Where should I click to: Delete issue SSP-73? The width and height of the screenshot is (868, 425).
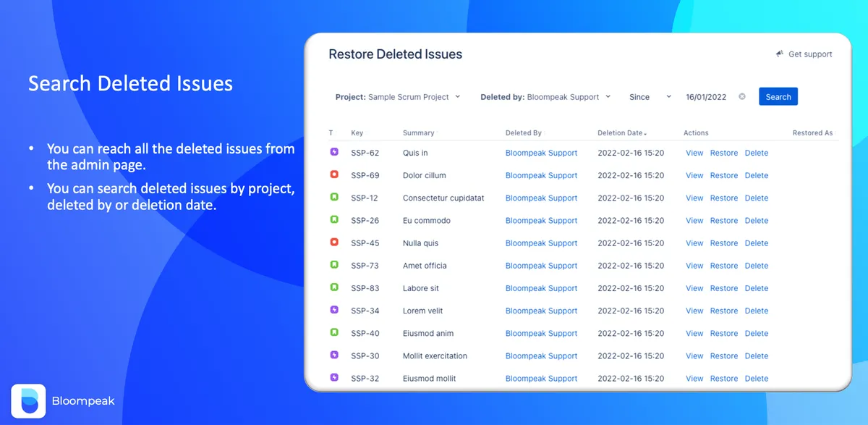[x=757, y=266]
